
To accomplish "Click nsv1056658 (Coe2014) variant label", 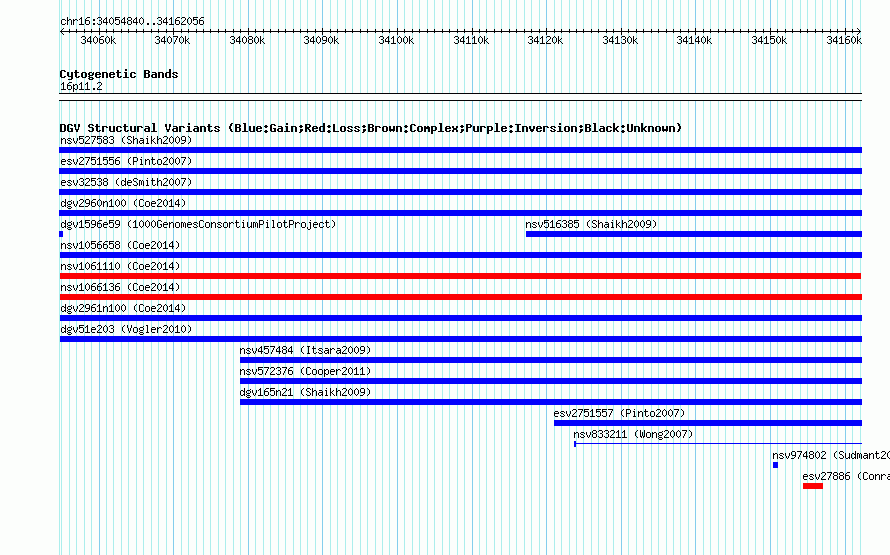I will click(120, 245).
